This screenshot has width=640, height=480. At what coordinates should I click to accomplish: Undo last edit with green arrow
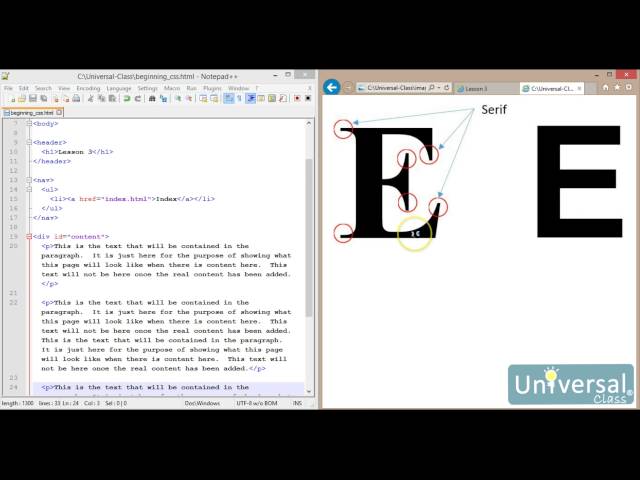[x=127, y=98]
